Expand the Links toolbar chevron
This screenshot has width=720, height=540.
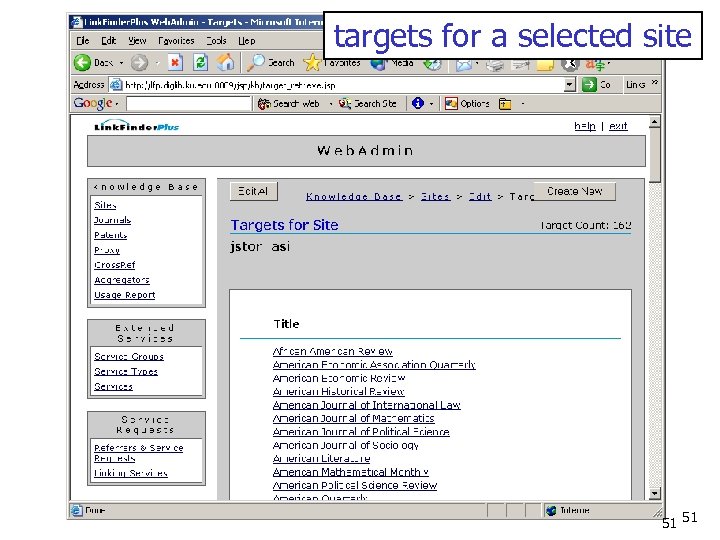[654, 83]
